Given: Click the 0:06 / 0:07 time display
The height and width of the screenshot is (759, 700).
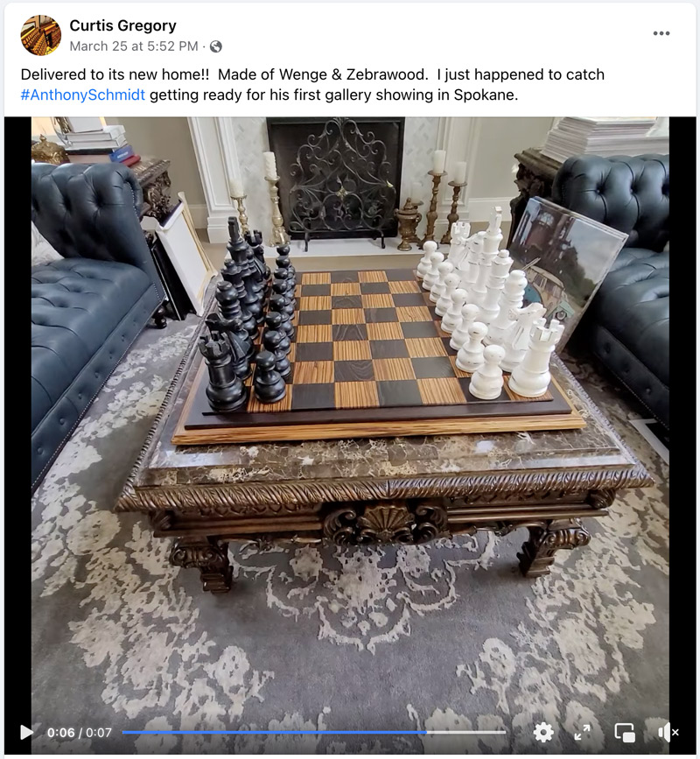Looking at the screenshot, I should click(80, 733).
